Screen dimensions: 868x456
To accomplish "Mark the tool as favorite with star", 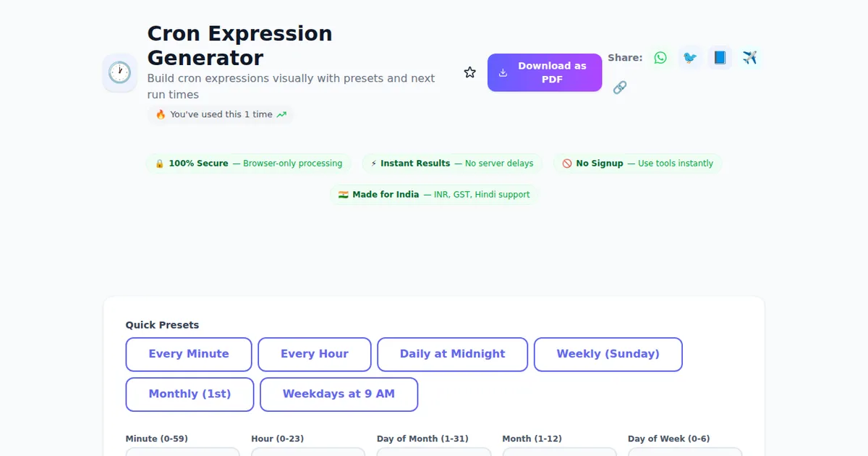I will click(470, 72).
